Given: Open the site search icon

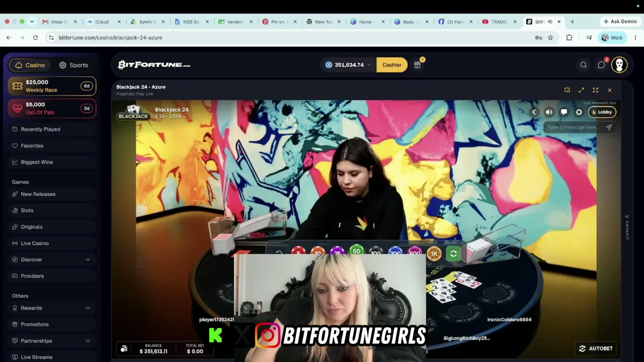Looking at the screenshot, I should coord(584,65).
